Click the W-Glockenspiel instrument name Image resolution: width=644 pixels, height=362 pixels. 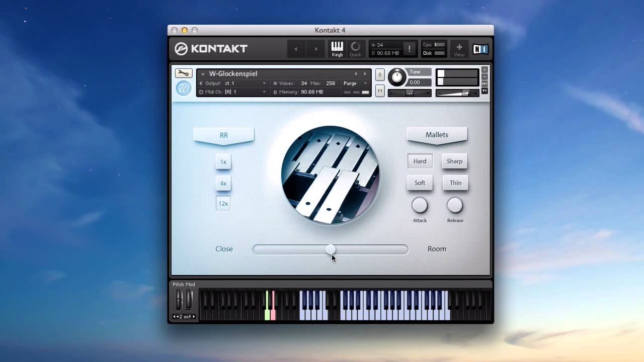point(233,74)
